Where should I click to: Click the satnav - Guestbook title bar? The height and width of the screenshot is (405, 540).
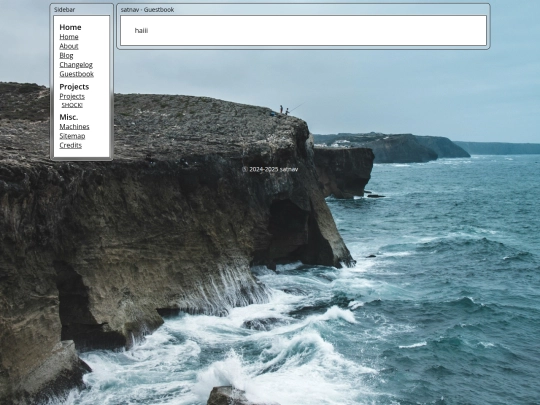pos(147,10)
